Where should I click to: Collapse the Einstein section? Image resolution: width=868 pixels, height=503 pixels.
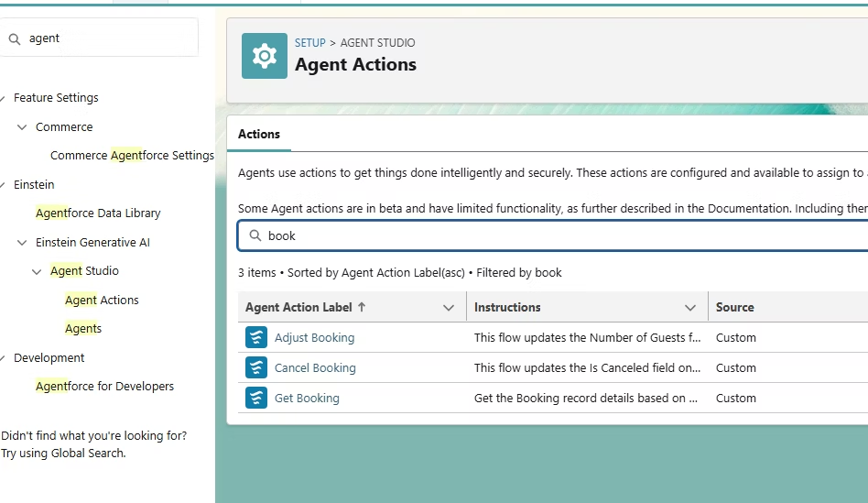pyautogui.click(x=3, y=184)
